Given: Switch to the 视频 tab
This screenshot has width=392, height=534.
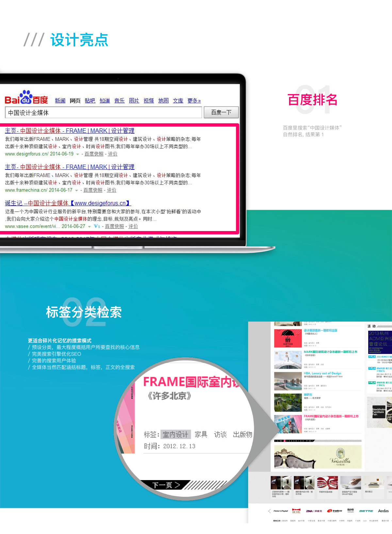Looking at the screenshot, I should pos(149,101).
